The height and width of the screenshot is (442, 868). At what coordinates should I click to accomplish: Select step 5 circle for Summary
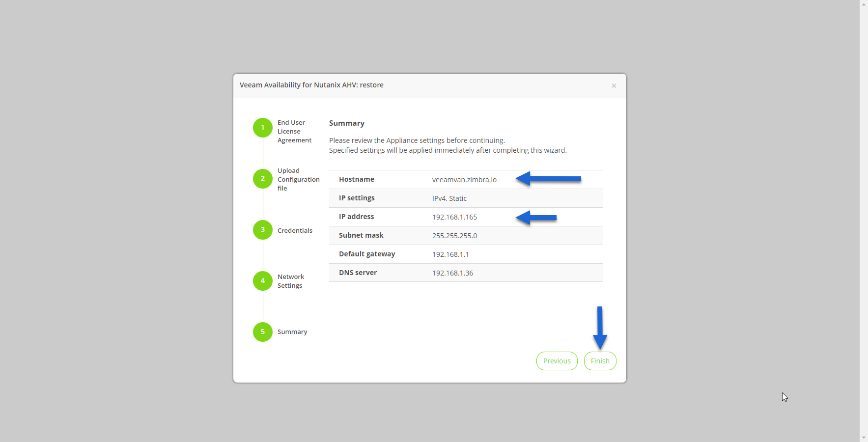tap(263, 332)
